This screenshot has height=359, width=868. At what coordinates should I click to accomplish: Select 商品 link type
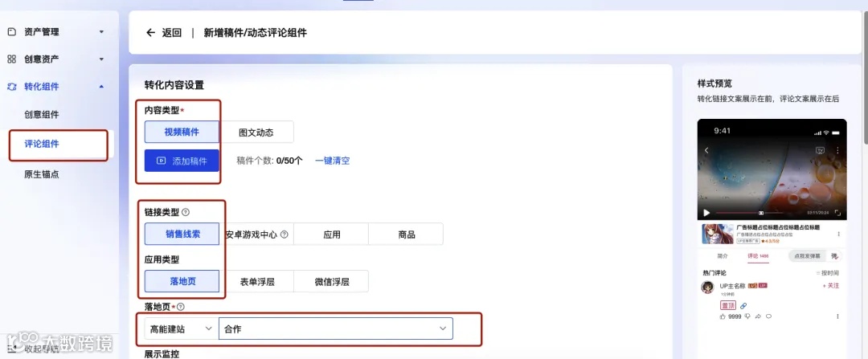point(406,234)
